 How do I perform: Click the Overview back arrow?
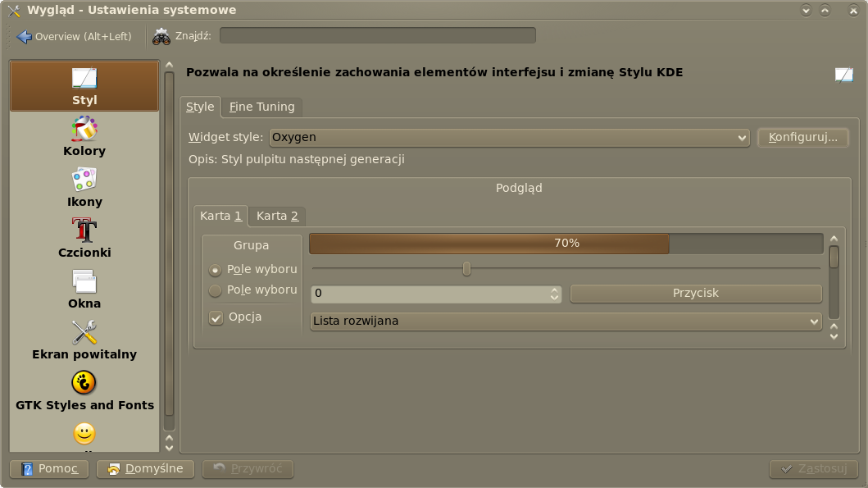click(25, 37)
